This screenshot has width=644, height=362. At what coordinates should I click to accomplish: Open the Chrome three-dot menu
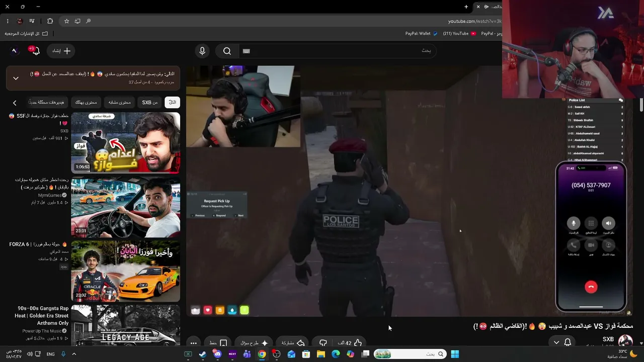pyautogui.click(x=8, y=21)
